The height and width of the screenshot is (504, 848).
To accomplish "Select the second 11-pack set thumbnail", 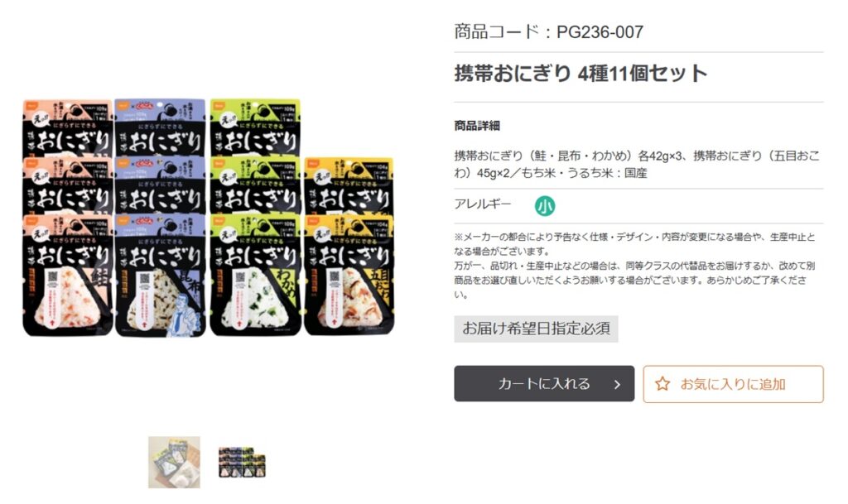I will point(242,463).
